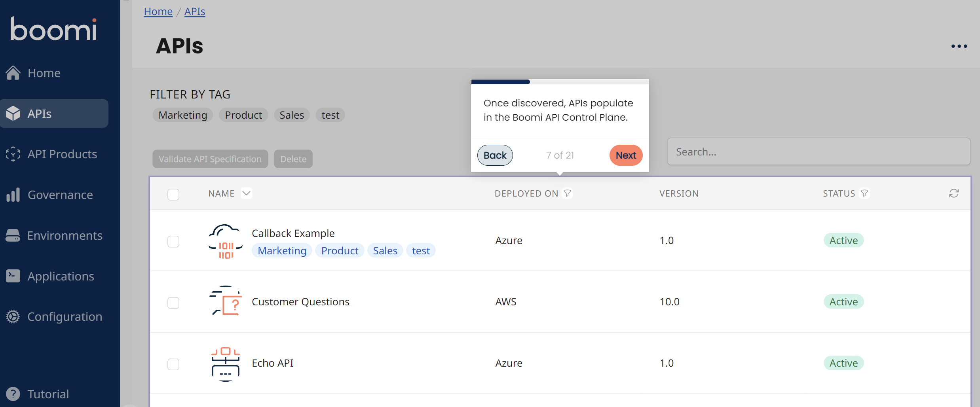
Task: Open APIs in the sidebar menu
Action: coord(54,114)
